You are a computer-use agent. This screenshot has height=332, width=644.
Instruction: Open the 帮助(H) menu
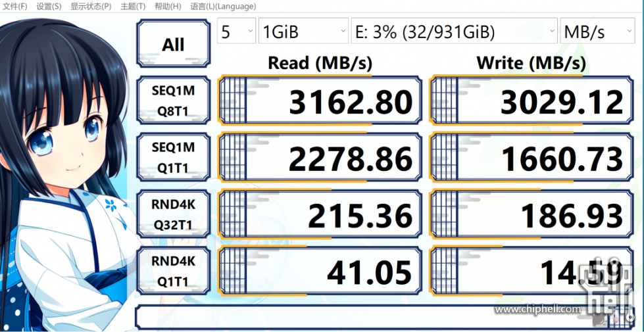(x=168, y=7)
